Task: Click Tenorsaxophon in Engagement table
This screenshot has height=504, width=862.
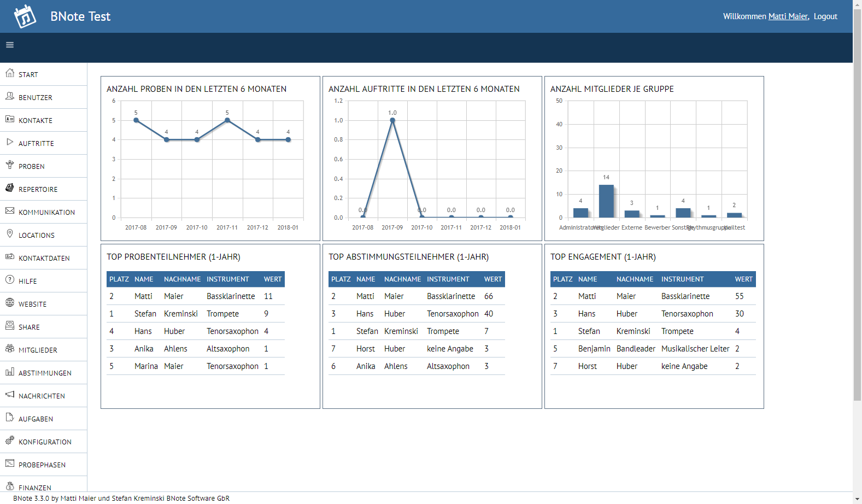Action: click(x=687, y=314)
